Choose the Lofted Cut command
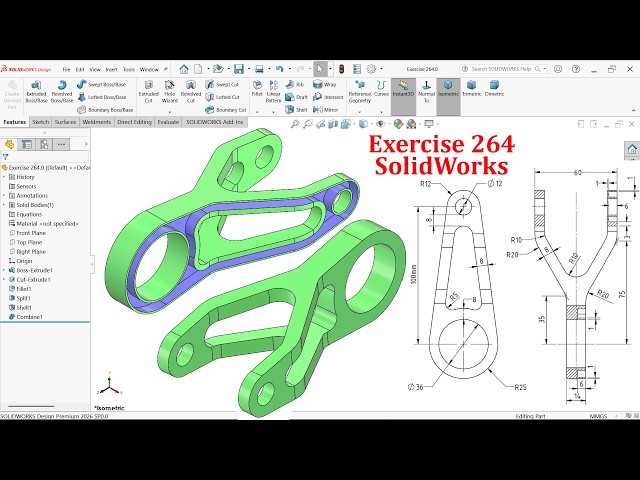 [222, 97]
